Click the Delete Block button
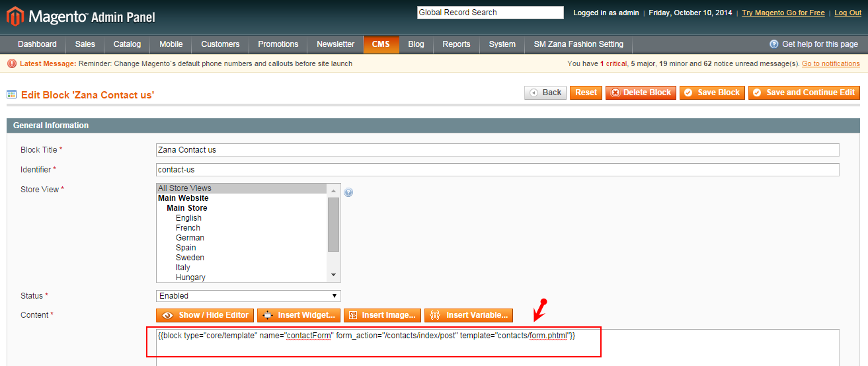Viewport: 868px width, 366px height. (x=641, y=92)
